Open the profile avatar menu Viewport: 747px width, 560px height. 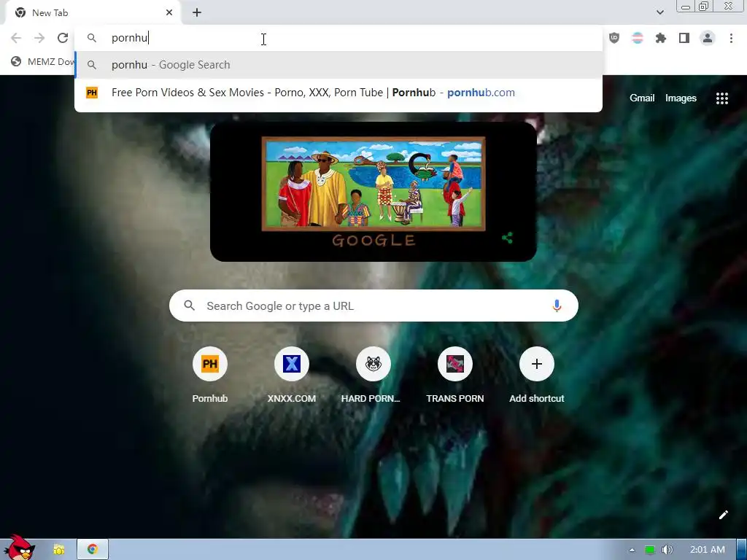[708, 38]
